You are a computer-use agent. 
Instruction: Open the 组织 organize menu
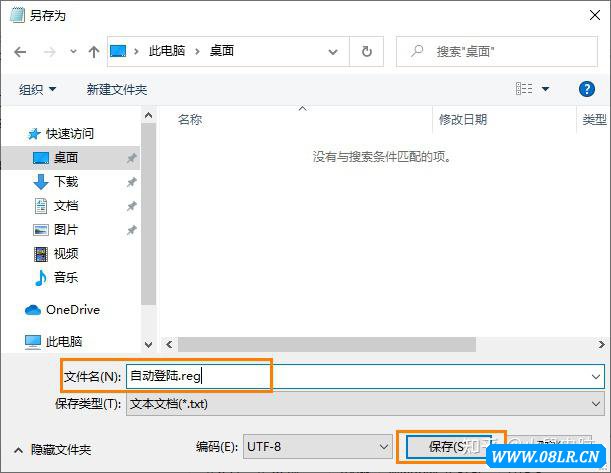pyautogui.click(x=38, y=89)
